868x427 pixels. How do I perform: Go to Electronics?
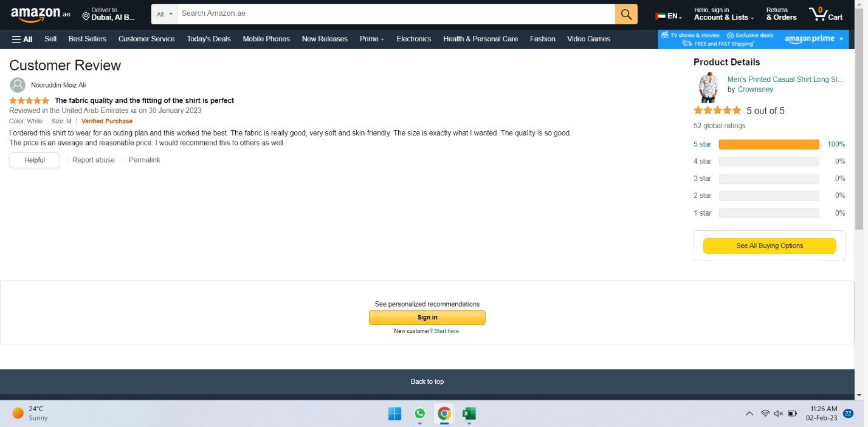tap(414, 39)
